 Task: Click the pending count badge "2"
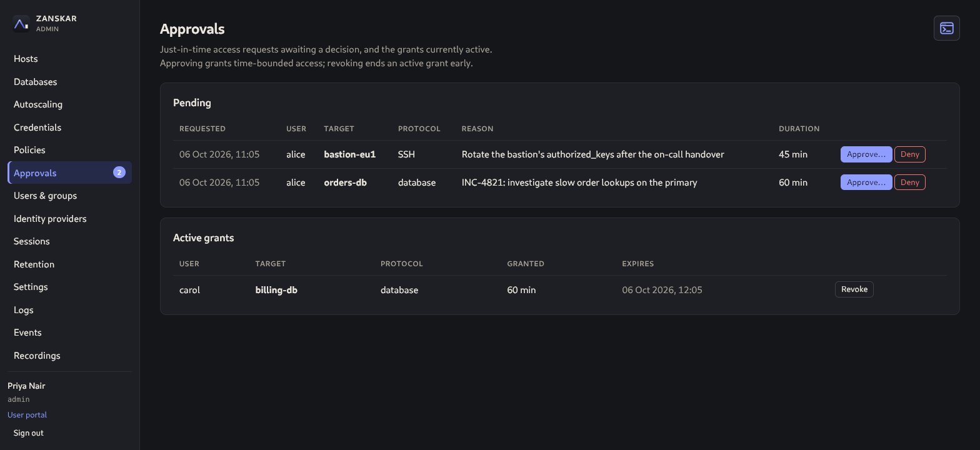point(119,172)
